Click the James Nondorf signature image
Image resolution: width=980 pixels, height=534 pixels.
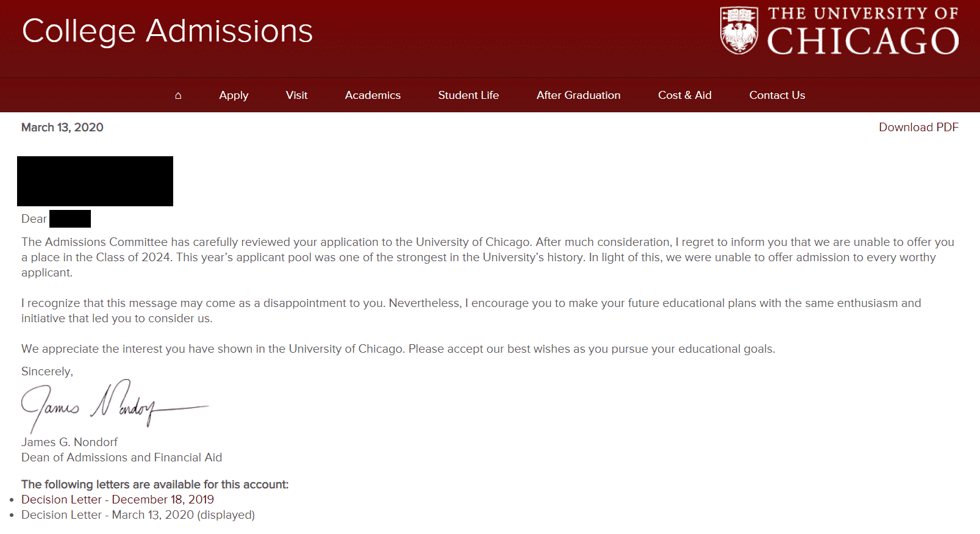(x=115, y=405)
